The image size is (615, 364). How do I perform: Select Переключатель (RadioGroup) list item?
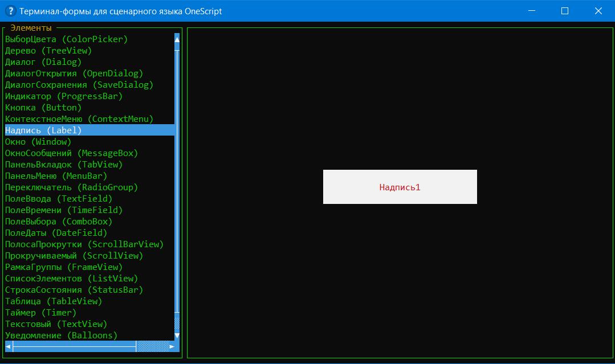tap(71, 187)
